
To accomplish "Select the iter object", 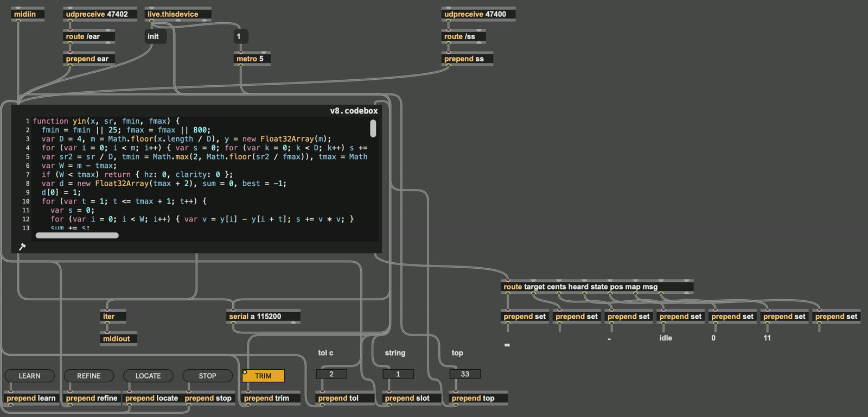I will tap(113, 317).
